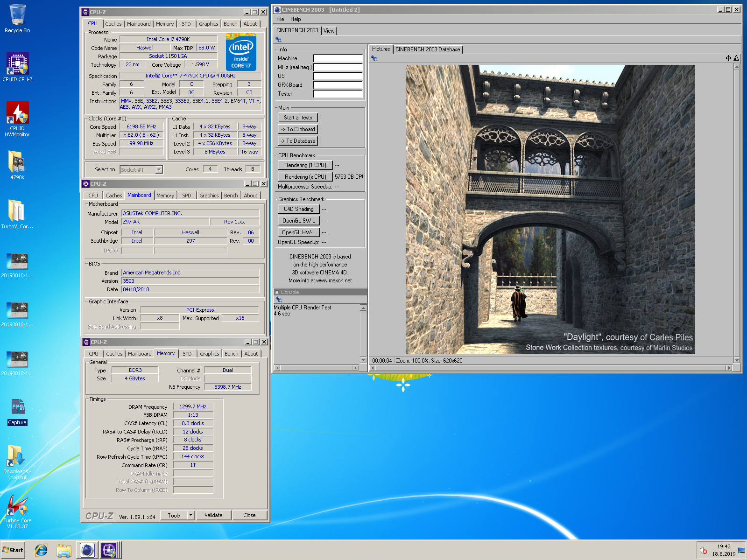
Task: Click the move/pan icon in Pictures panel
Action: tap(728, 58)
